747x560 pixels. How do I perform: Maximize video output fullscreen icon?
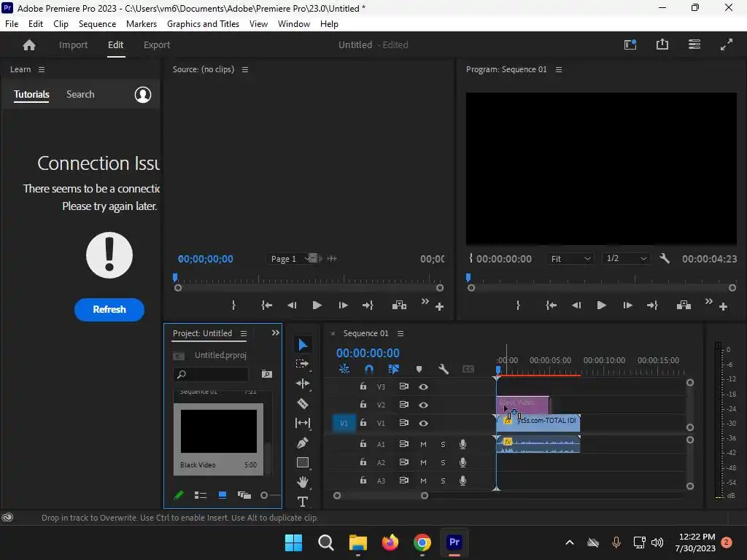click(727, 44)
